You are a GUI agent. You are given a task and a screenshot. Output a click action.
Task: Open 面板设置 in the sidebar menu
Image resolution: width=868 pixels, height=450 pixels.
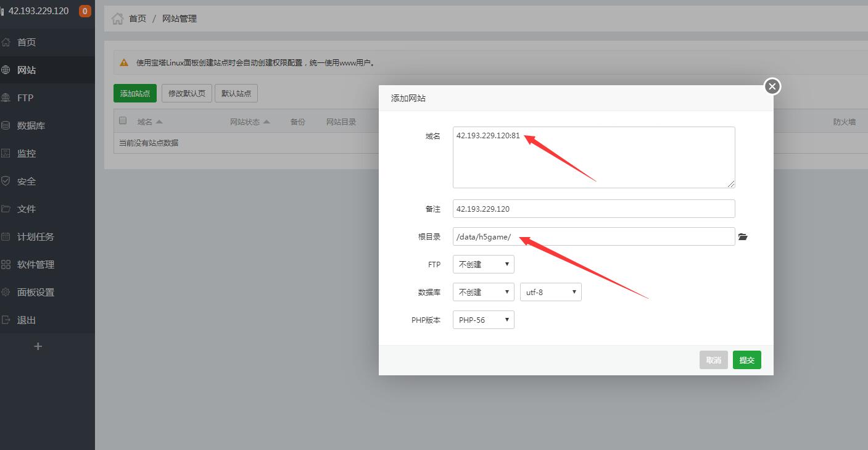(x=35, y=292)
